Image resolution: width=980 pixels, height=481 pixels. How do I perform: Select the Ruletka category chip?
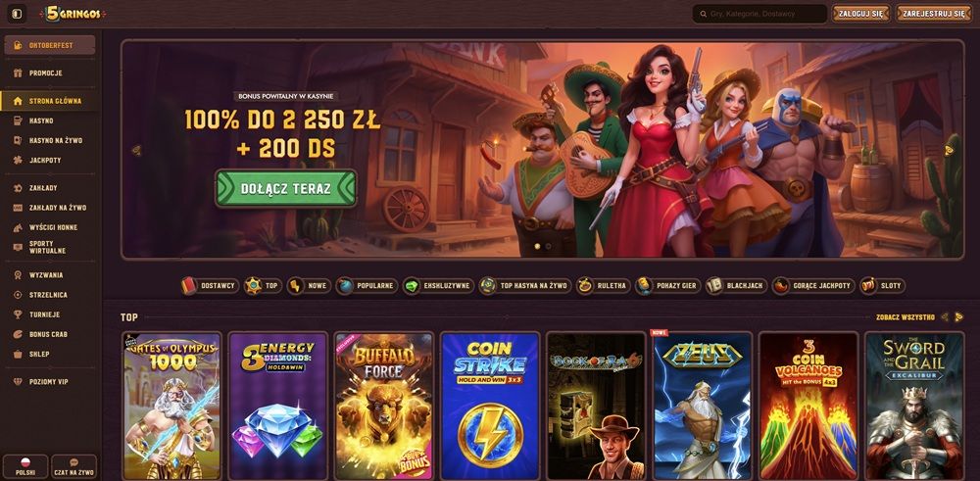[x=603, y=285]
